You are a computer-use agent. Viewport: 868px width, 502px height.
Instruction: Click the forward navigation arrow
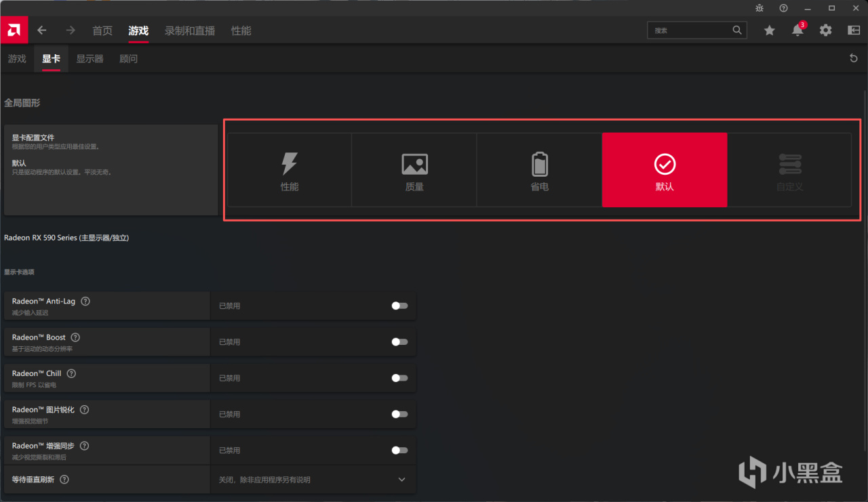click(71, 30)
